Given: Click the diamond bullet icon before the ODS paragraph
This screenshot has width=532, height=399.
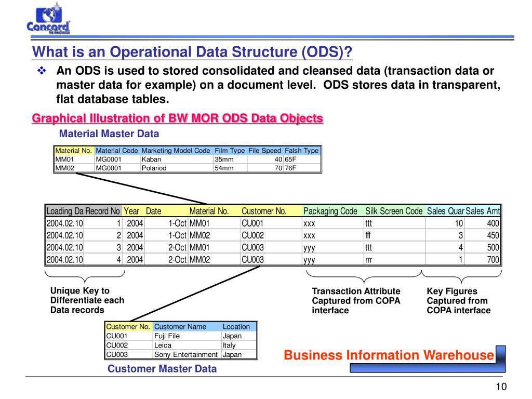Looking at the screenshot, I should click(x=42, y=71).
